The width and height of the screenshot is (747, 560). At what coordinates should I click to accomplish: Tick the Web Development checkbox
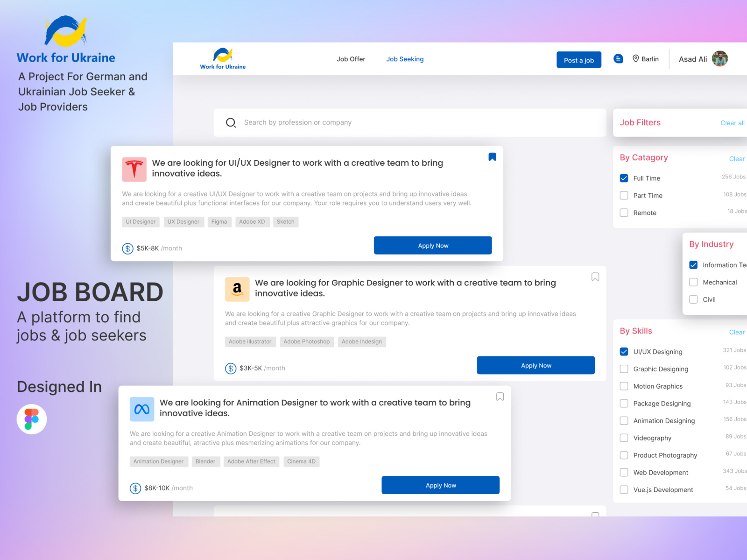point(624,473)
